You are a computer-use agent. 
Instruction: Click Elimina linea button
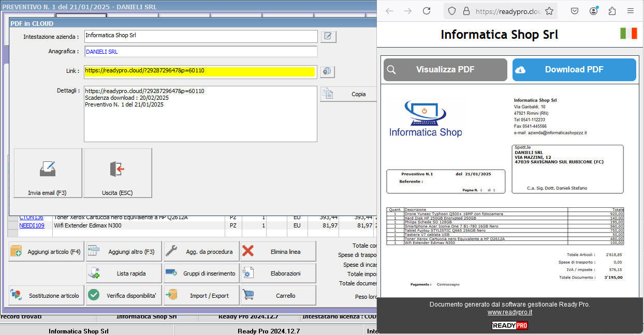pyautogui.click(x=279, y=252)
